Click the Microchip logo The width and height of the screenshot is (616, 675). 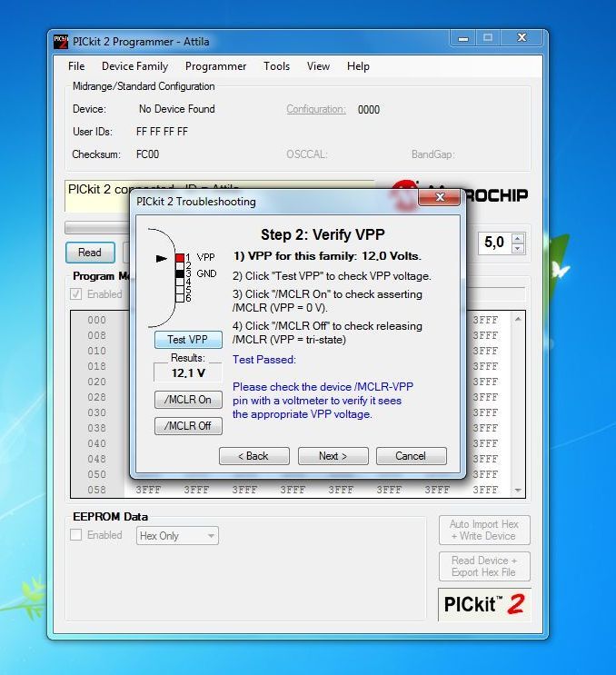459,195
